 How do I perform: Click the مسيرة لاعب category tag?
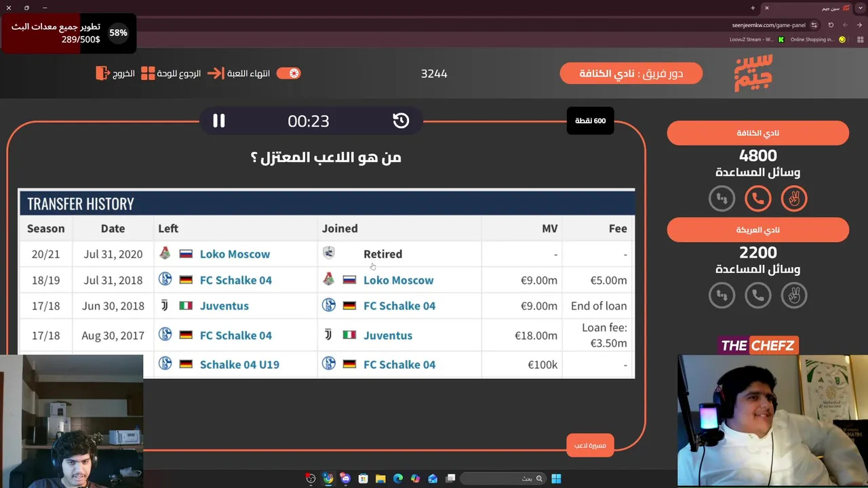[x=590, y=445]
